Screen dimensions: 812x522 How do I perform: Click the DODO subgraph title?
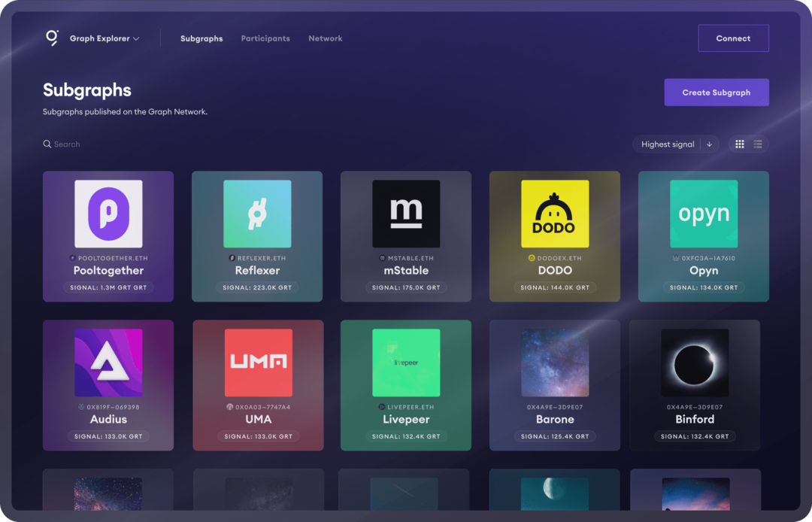tap(555, 270)
